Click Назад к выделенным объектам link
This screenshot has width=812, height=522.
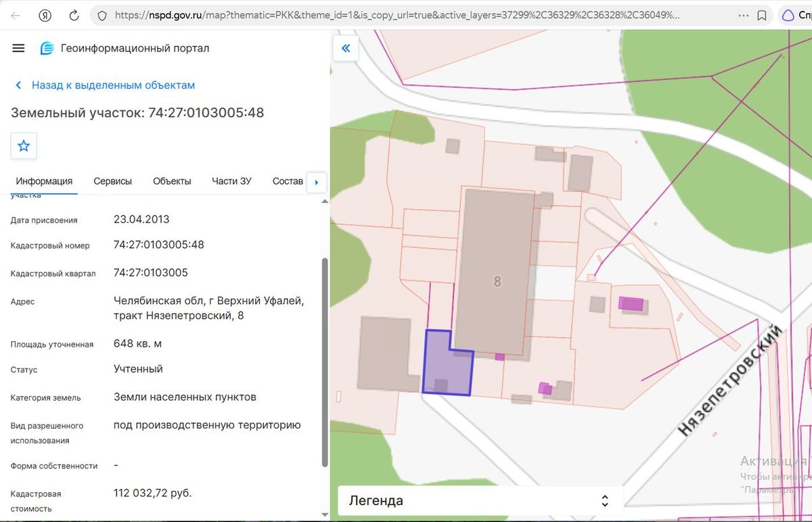click(113, 85)
